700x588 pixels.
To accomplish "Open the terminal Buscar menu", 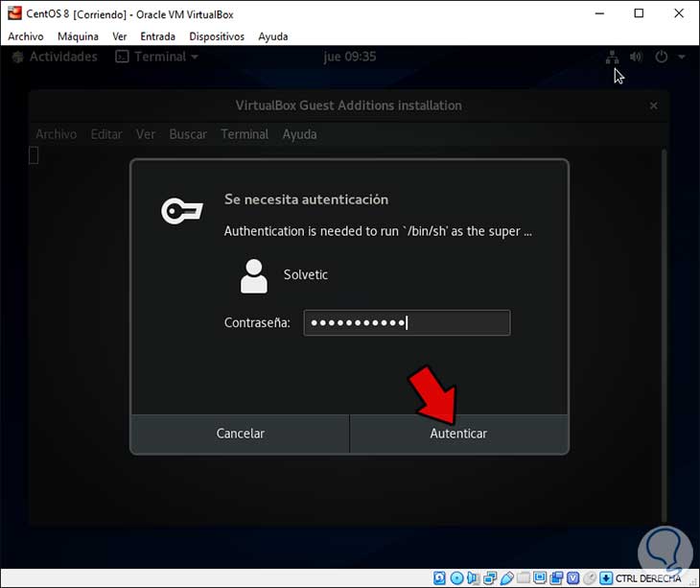I will click(188, 134).
